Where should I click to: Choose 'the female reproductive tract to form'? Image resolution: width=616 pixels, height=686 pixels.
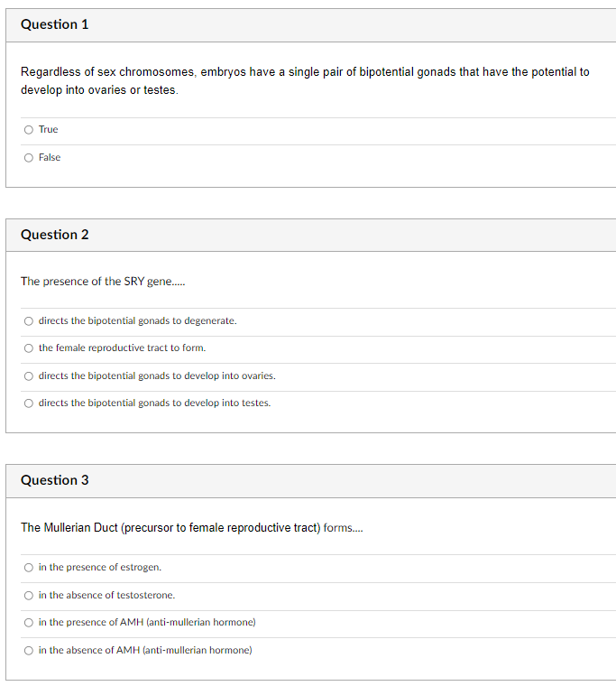pyautogui.click(x=29, y=348)
